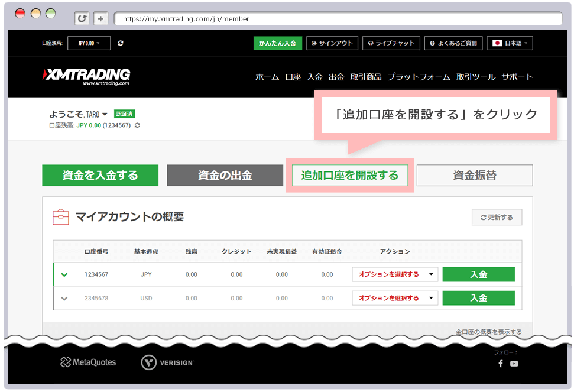Click 更新する button in account overview
This screenshot has width=574, height=392.
point(497,218)
